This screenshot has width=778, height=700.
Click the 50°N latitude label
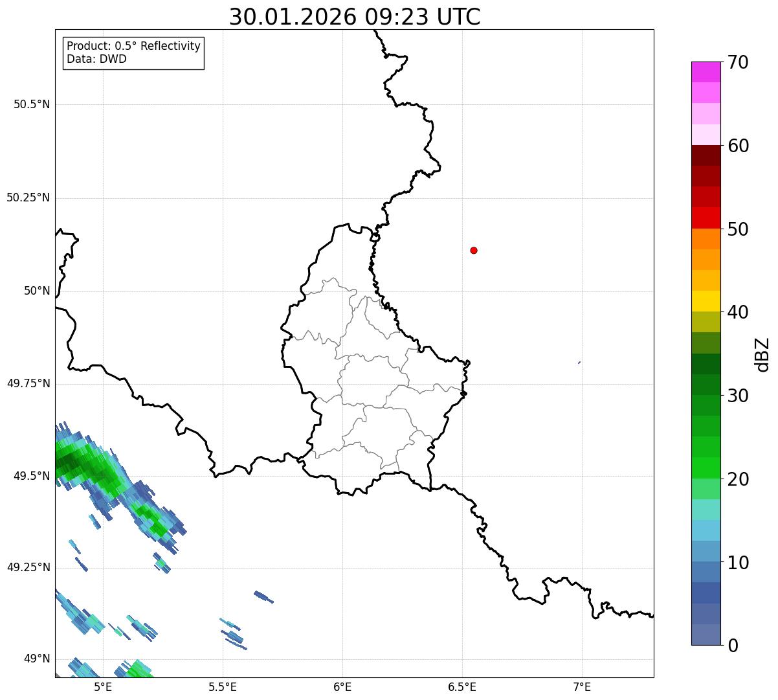(x=37, y=291)
